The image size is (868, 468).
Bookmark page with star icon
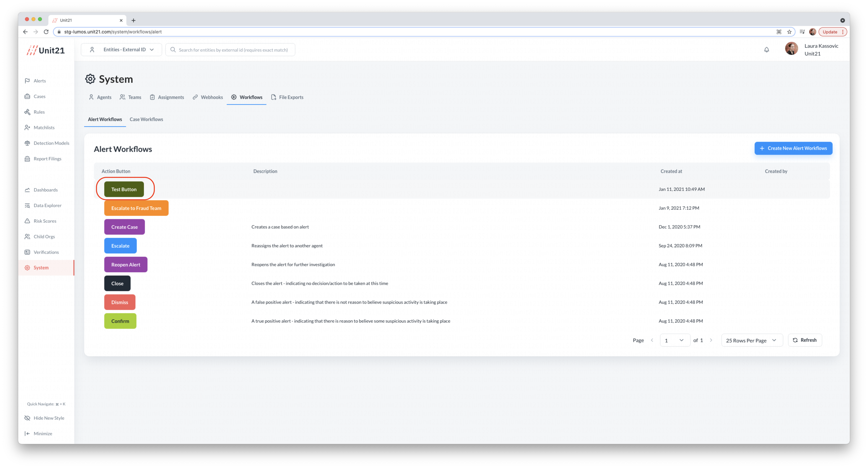(x=789, y=32)
